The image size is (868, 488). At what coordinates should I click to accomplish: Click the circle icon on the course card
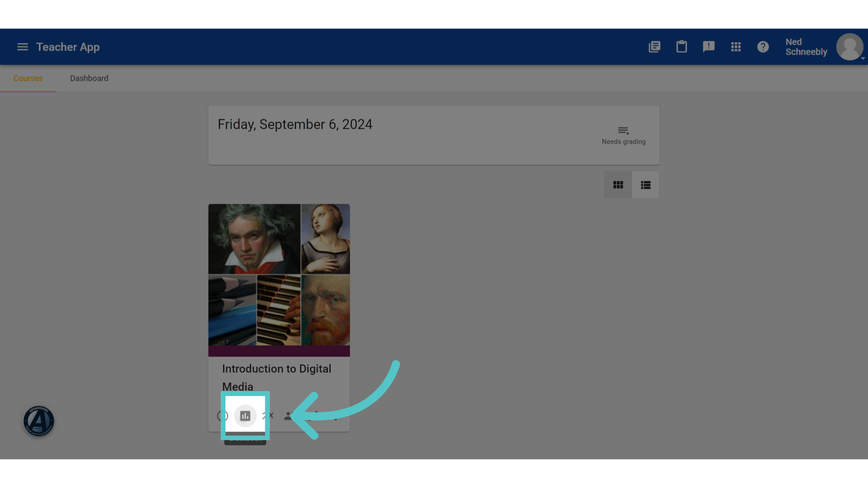coord(222,416)
